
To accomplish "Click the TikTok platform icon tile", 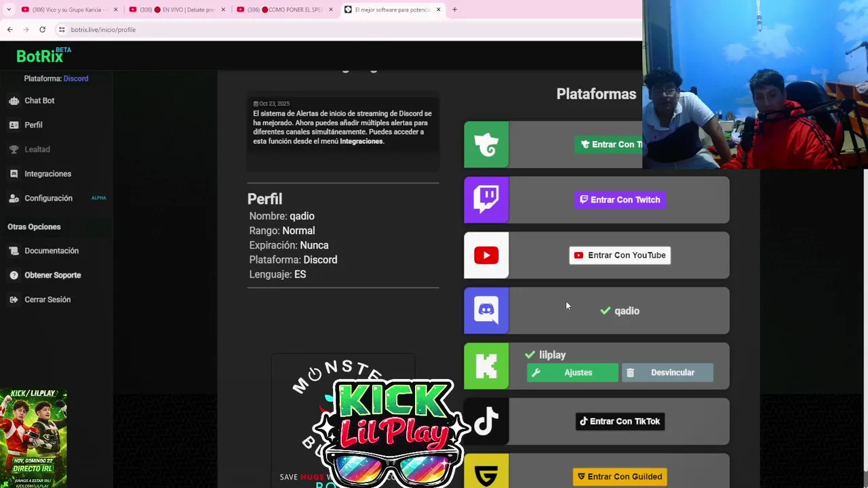I will click(x=486, y=422).
